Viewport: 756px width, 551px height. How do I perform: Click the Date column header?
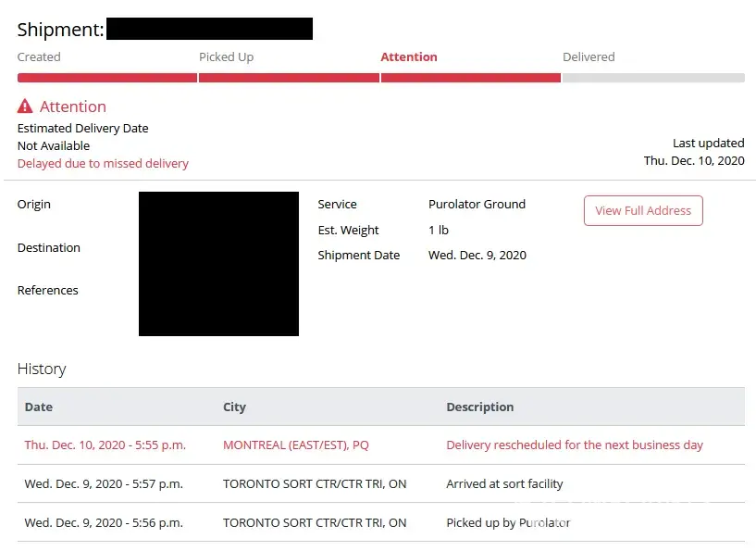coord(39,407)
